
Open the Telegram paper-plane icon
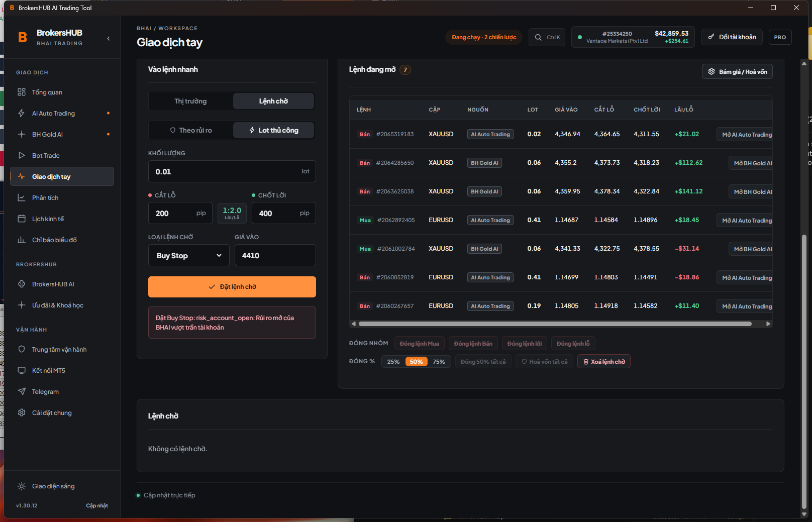click(22, 391)
